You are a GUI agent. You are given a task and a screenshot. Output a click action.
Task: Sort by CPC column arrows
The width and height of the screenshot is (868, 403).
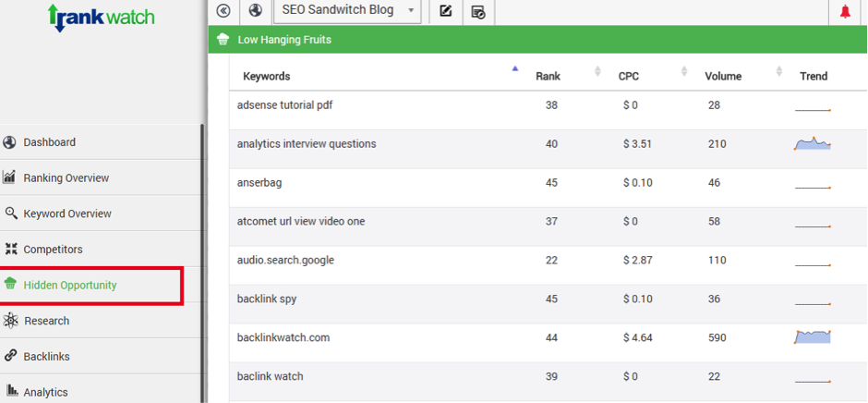pyautogui.click(x=684, y=71)
